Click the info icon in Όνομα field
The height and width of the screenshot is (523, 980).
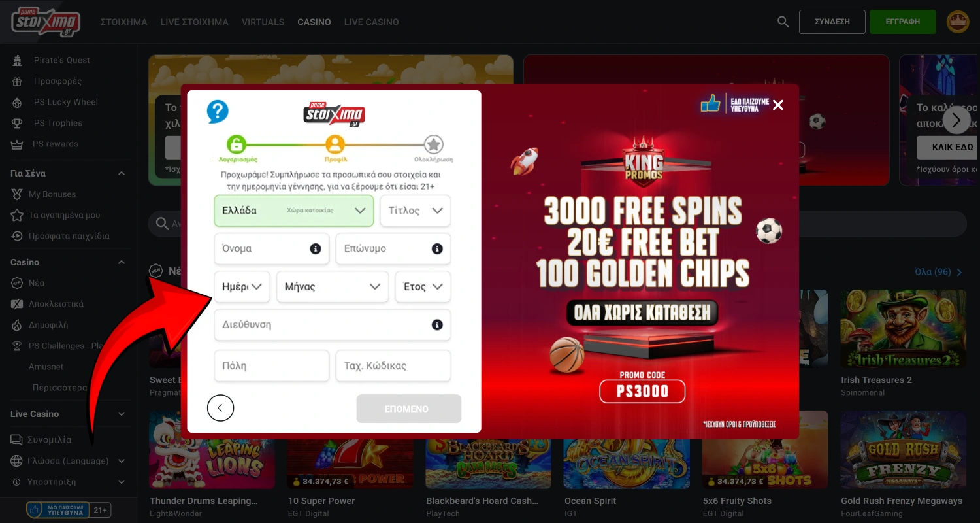315,248
